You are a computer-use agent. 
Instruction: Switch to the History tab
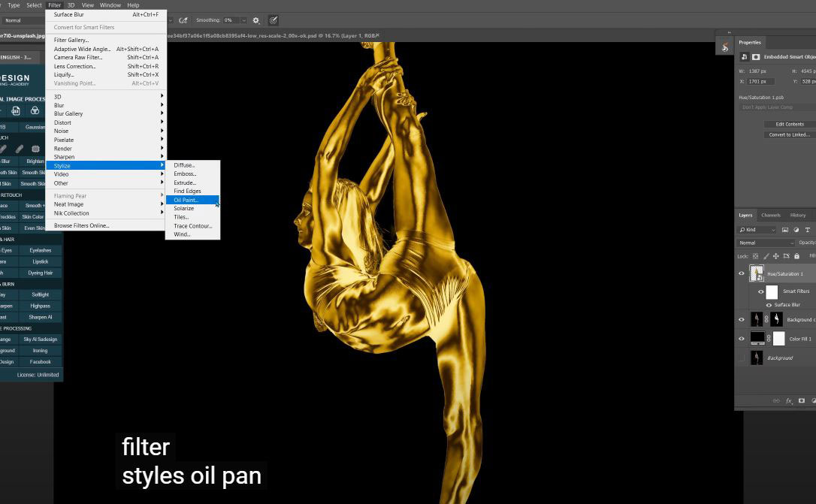click(798, 216)
